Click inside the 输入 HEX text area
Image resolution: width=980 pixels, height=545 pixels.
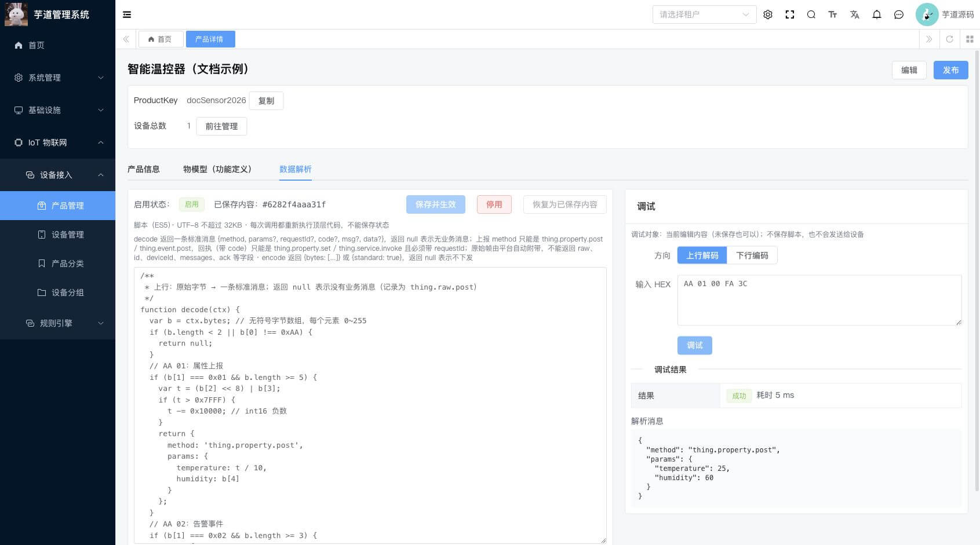(819, 300)
